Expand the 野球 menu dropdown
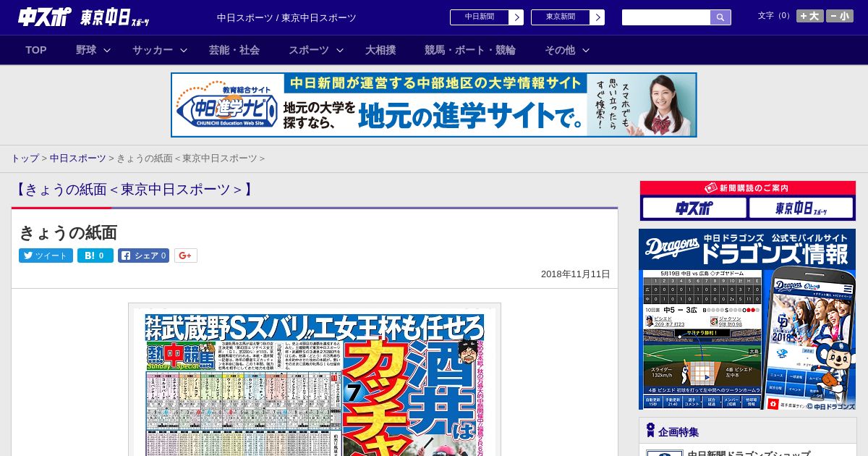The height and width of the screenshot is (456, 868). (93, 50)
